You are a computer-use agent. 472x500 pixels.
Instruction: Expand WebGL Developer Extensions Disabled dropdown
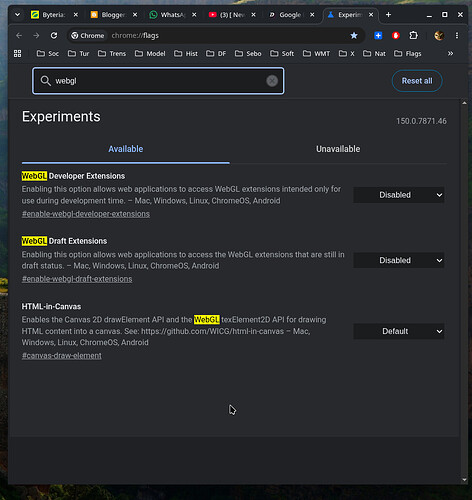399,195
